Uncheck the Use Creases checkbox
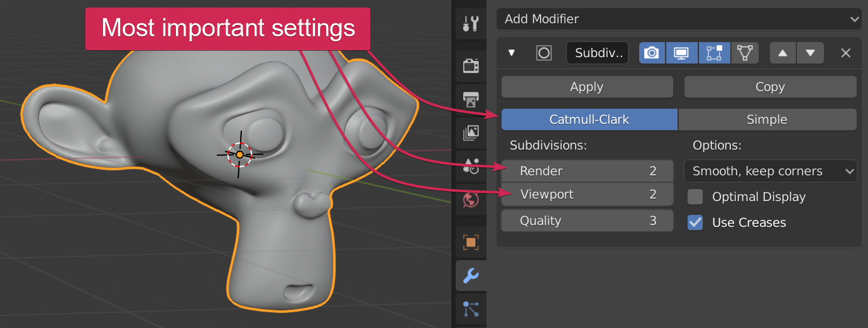The width and height of the screenshot is (868, 328). [x=695, y=222]
